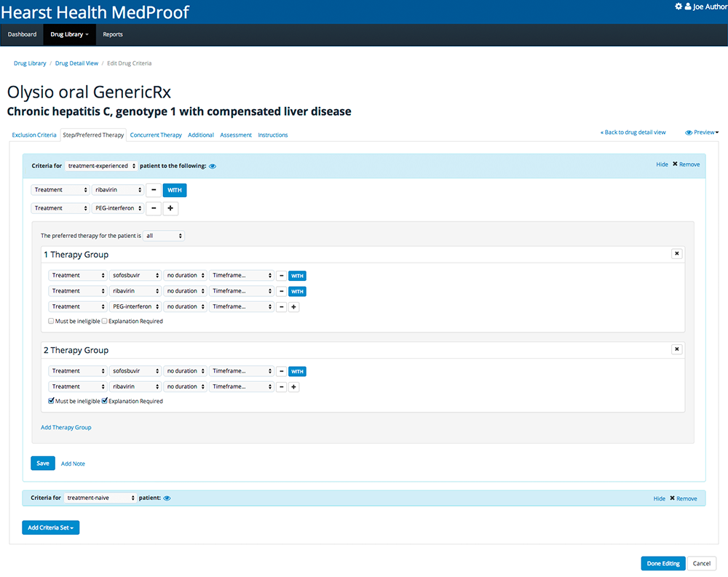Remove the treatment-experienced criteria set

[x=686, y=164]
